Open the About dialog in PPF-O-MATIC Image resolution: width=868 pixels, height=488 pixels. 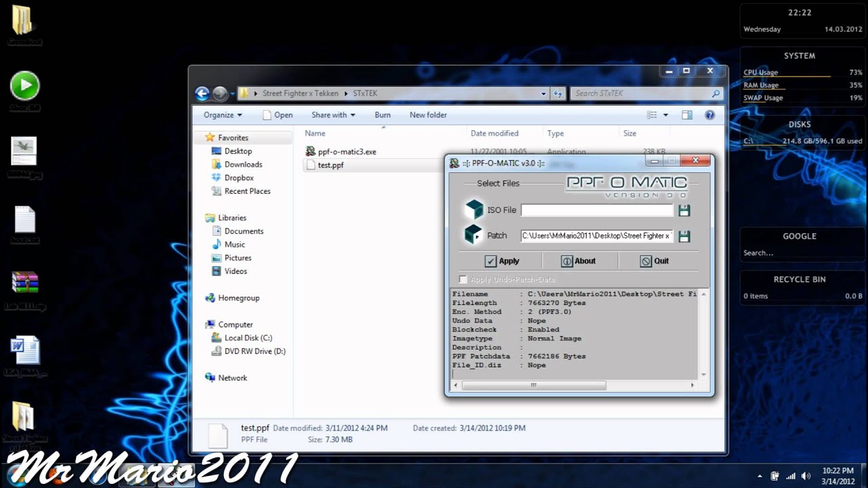pos(578,261)
